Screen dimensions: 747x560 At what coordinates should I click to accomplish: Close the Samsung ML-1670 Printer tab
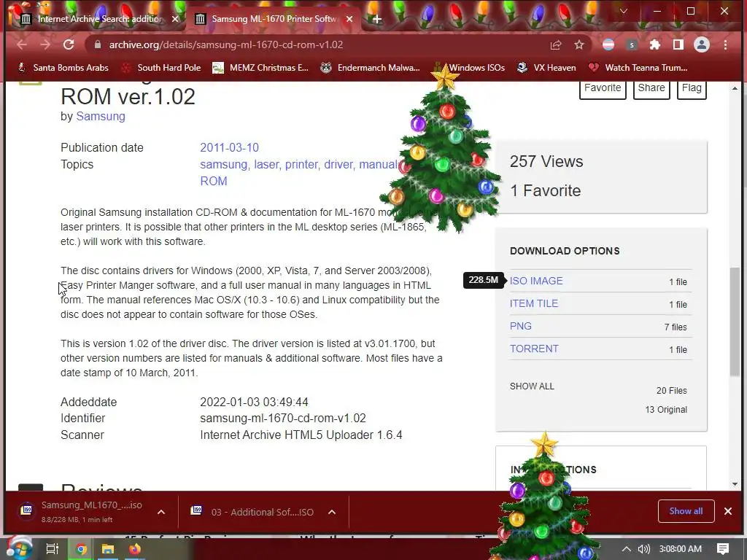pyautogui.click(x=349, y=19)
